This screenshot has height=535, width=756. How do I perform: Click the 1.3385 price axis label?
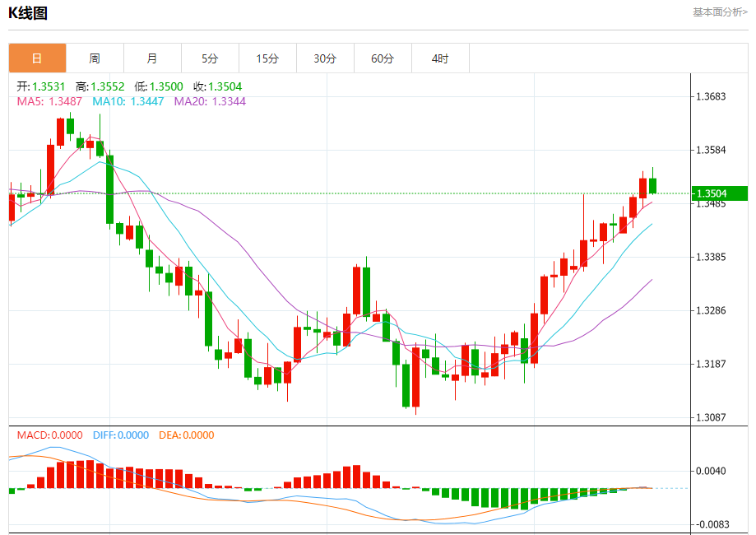(711, 257)
